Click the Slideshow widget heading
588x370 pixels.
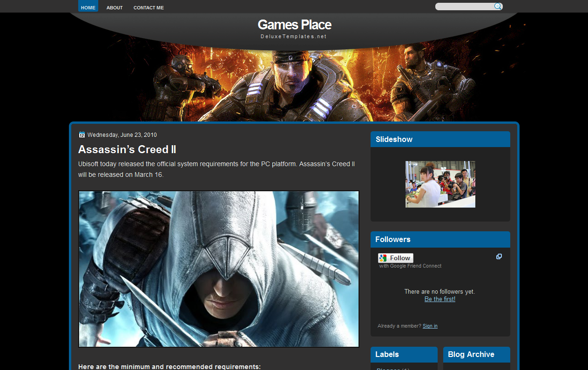pyautogui.click(x=394, y=139)
